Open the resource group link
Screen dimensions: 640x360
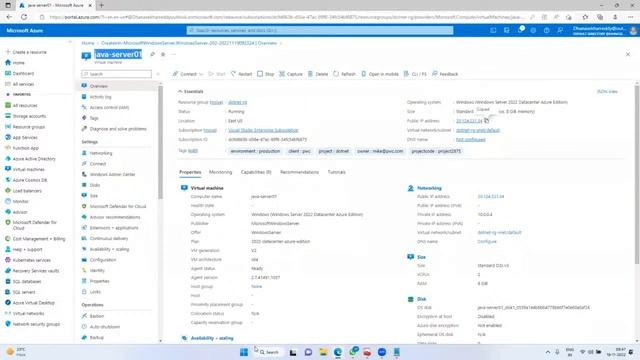coord(238,102)
